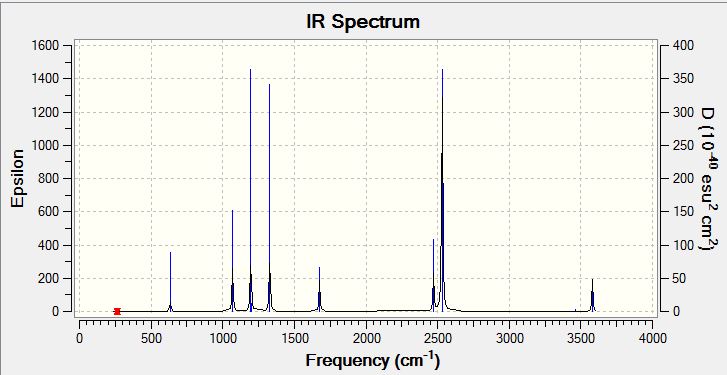
Task: Select the peak near 2465 cm-1
Action: pos(434,275)
